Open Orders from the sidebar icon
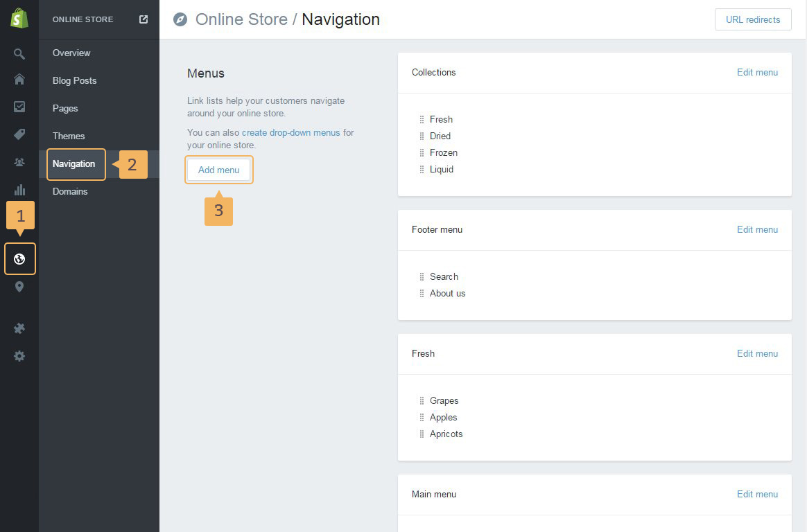 click(x=19, y=107)
